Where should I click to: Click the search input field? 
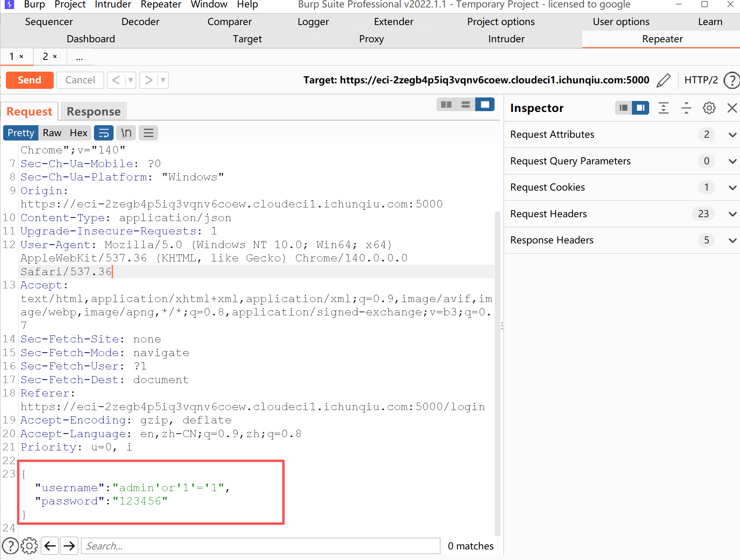(x=260, y=546)
